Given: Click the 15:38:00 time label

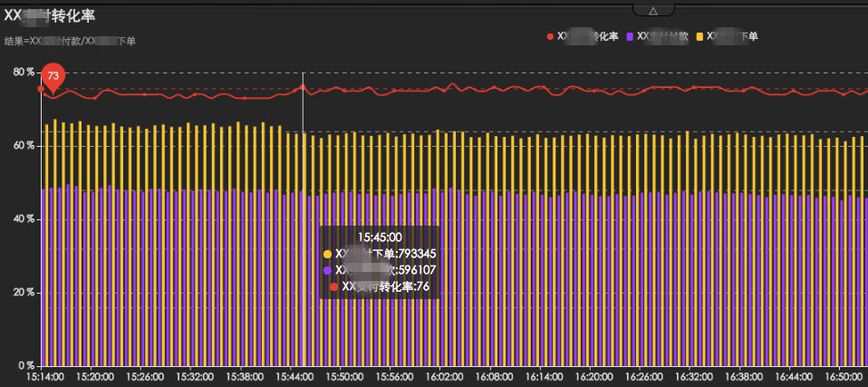Looking at the screenshot, I should (x=246, y=376).
